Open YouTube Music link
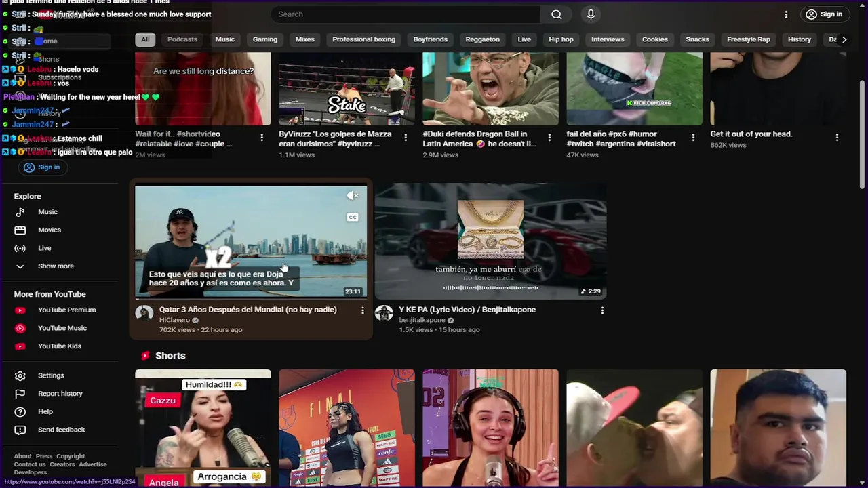This screenshot has height=488, width=868. (61, 328)
